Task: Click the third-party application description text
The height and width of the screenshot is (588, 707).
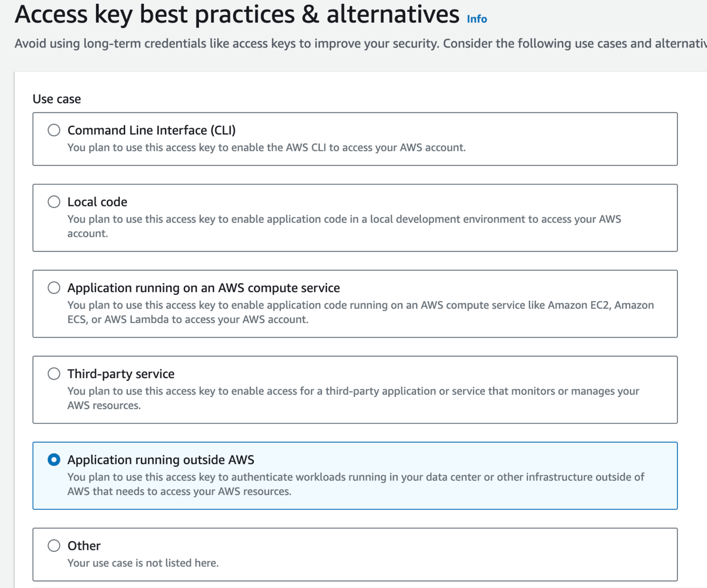Action: point(353,391)
